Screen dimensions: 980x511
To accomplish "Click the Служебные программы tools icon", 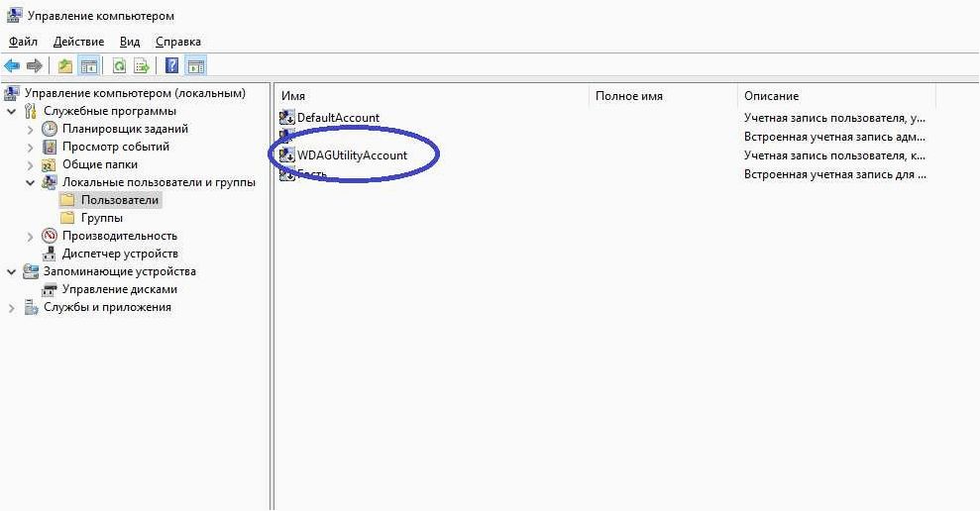I will [x=31, y=111].
